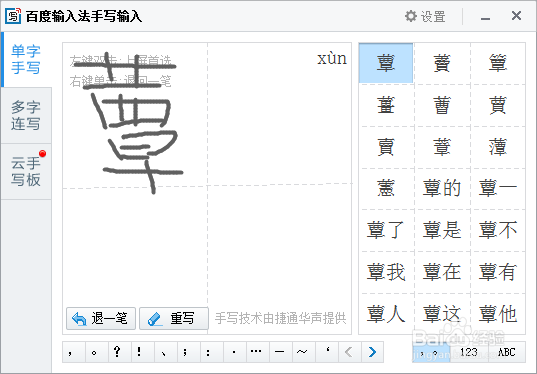Insert the middle dot ·
This screenshot has width=537, height=374.
coord(234,352)
